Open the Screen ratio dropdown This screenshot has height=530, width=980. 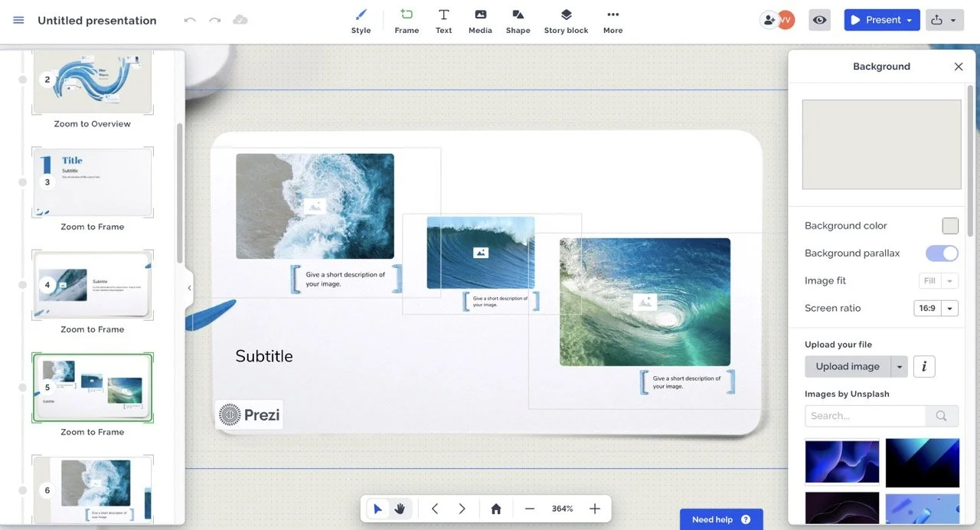pyautogui.click(x=949, y=308)
